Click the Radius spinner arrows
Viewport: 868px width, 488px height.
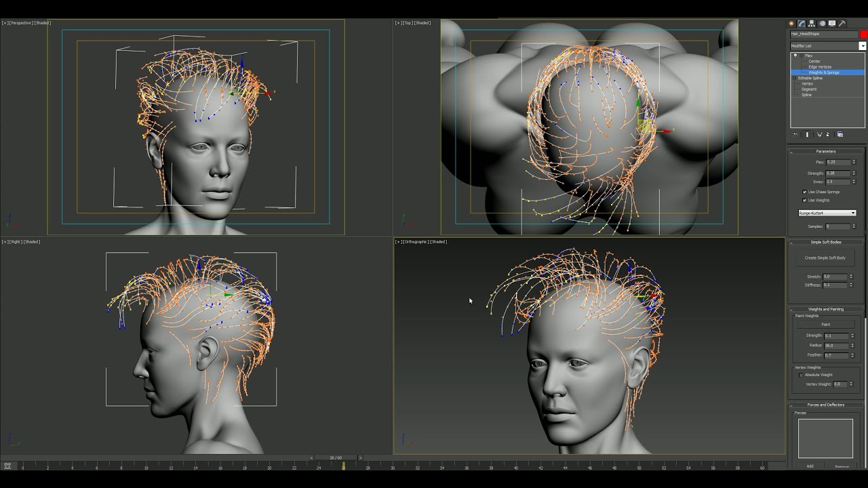click(x=851, y=345)
